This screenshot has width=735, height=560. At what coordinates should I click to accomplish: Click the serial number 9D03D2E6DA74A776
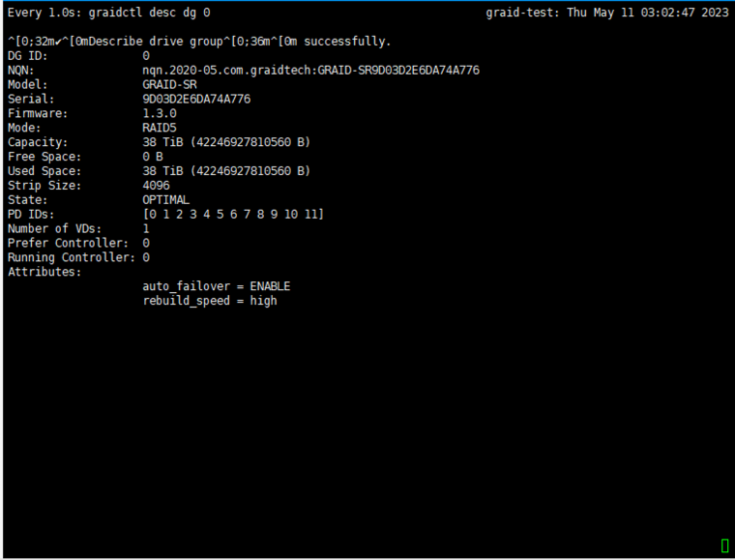point(196,99)
